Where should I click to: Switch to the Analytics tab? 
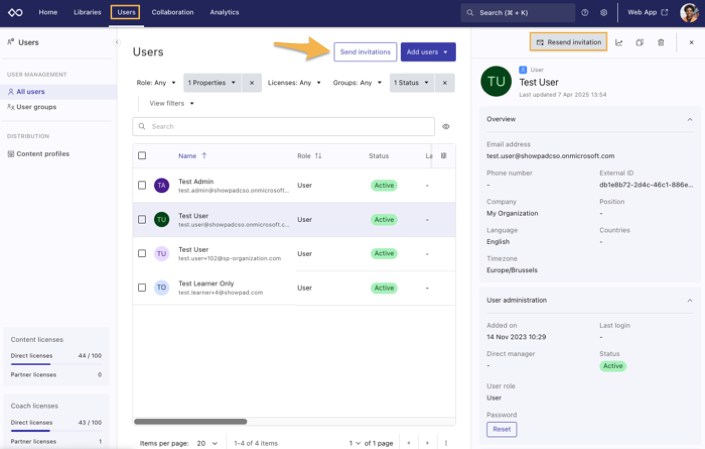pyautogui.click(x=224, y=13)
